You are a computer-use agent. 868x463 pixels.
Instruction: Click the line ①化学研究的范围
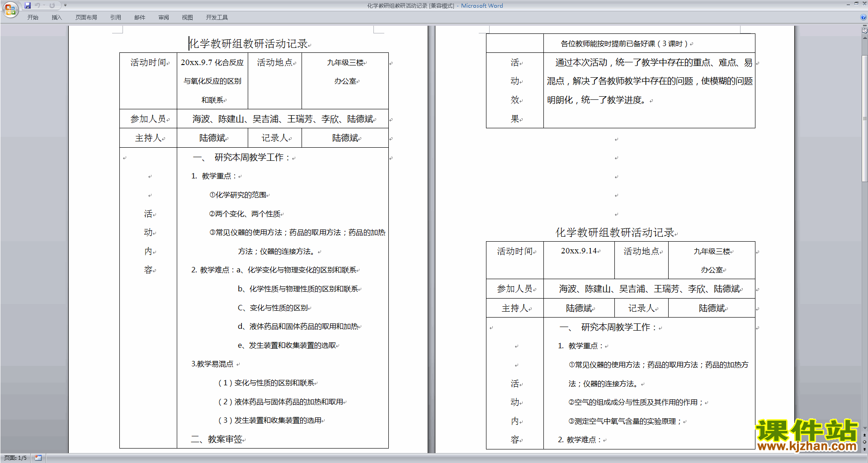[x=238, y=195]
